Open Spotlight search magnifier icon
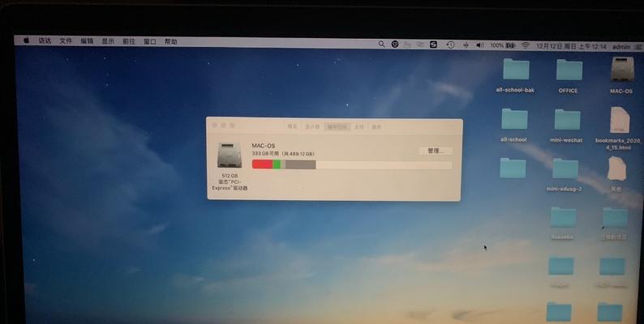This screenshot has width=644, height=324. coord(381,44)
